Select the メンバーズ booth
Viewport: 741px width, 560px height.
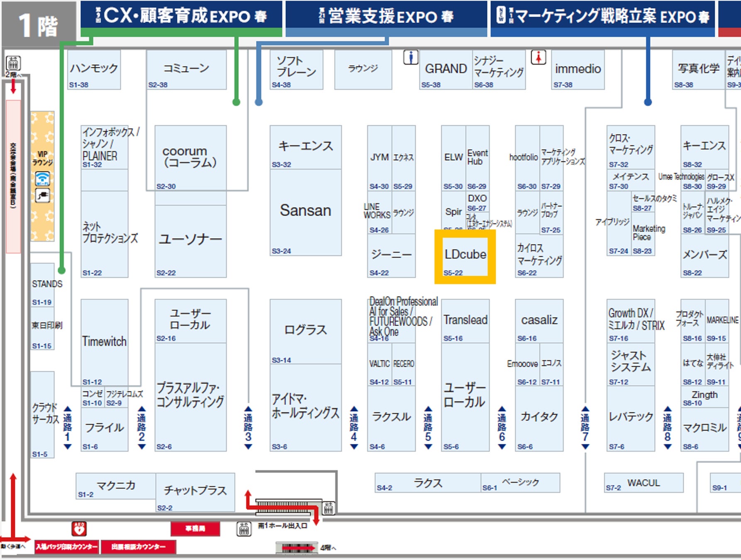click(x=704, y=256)
